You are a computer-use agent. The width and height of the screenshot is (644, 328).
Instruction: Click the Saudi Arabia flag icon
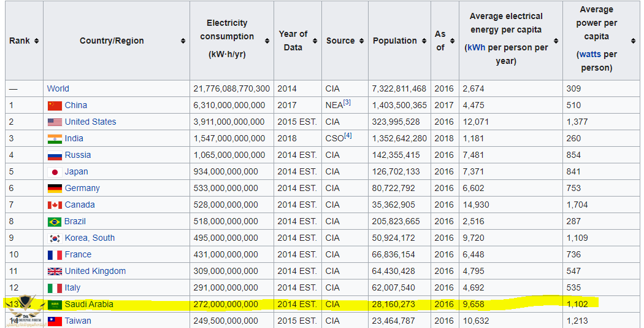click(x=55, y=305)
